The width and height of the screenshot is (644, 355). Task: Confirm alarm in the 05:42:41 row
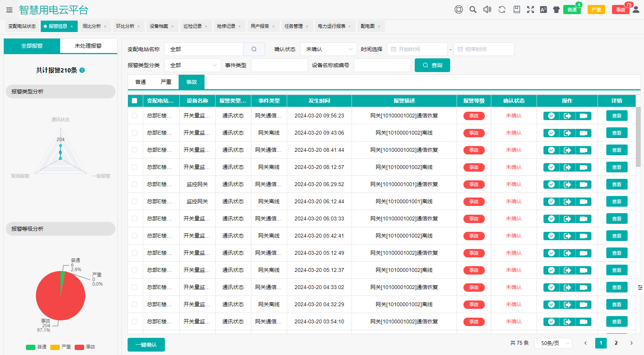[551, 236]
